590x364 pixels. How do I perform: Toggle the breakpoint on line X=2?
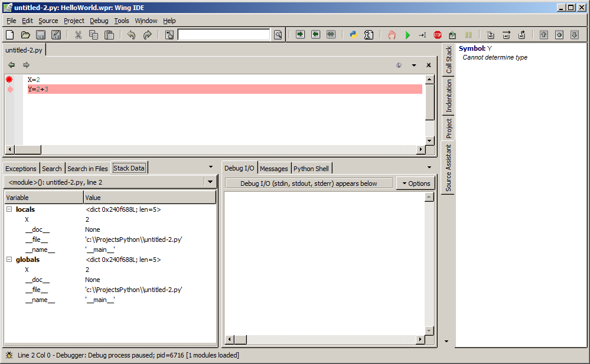[x=9, y=79]
